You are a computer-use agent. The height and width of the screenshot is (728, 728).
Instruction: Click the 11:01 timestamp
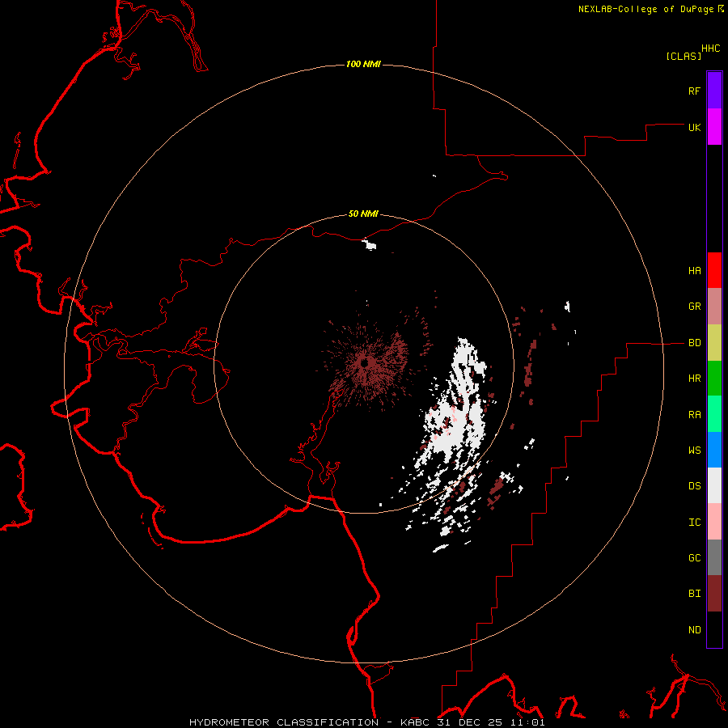coord(527,722)
